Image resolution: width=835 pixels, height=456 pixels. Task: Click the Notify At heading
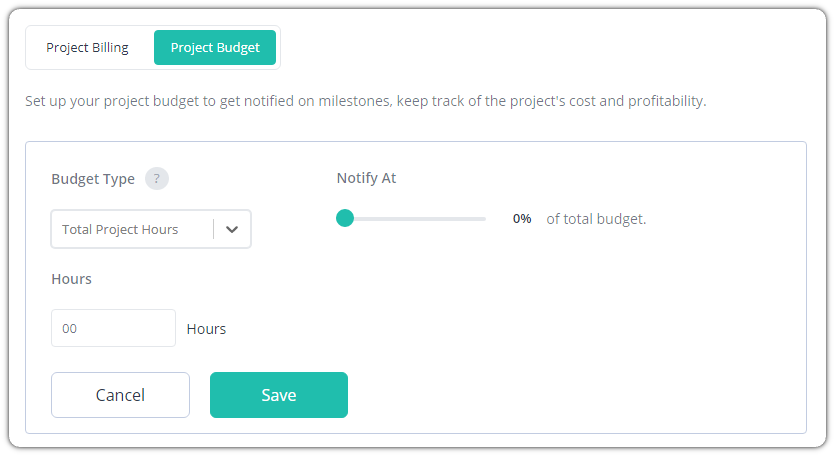point(366,178)
